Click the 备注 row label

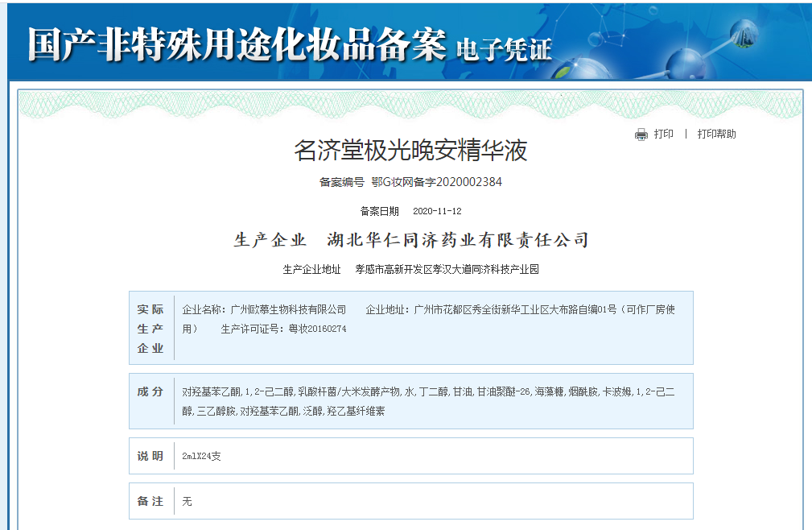(x=150, y=501)
